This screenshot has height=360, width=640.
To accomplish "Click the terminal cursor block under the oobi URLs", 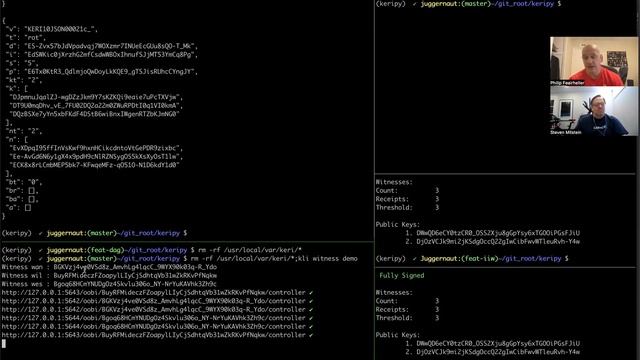I will (x=4, y=344).
